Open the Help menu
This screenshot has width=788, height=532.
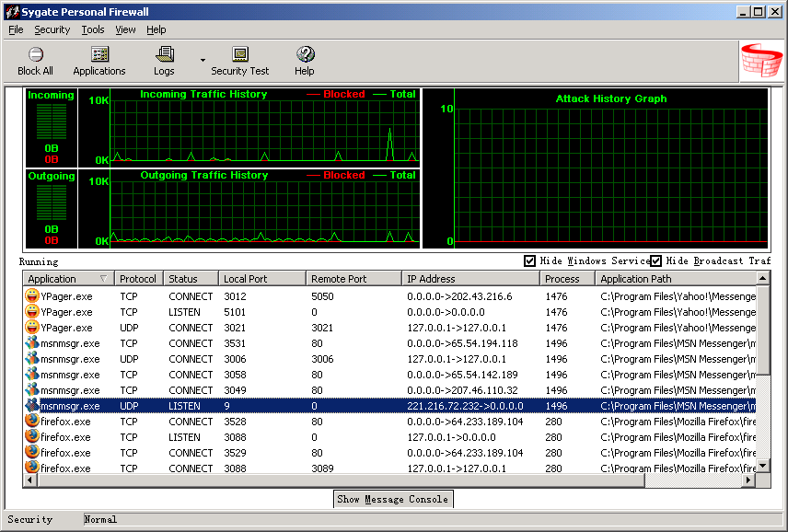click(156, 29)
